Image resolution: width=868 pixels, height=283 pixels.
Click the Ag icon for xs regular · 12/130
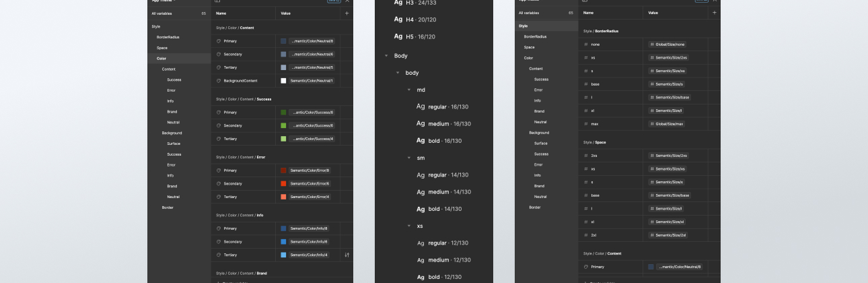tap(421, 243)
